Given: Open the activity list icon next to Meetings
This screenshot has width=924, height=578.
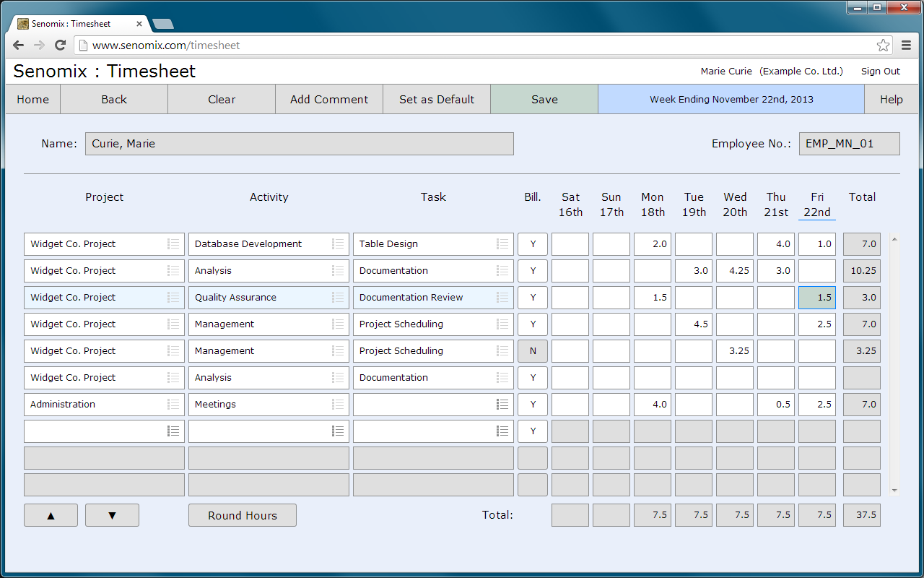Looking at the screenshot, I should [337, 404].
